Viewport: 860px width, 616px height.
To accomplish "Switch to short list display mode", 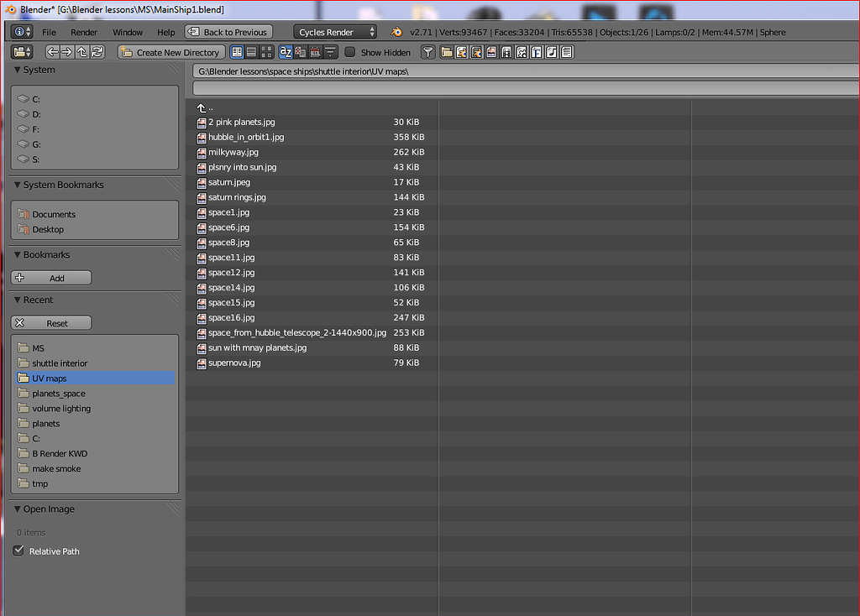I will click(x=237, y=52).
